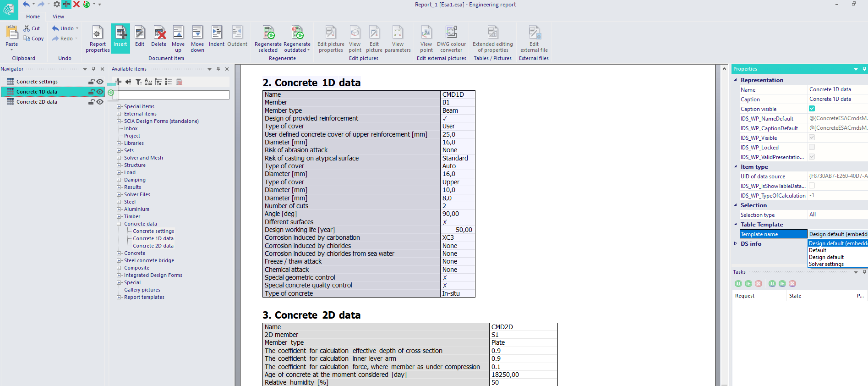Click the gear settings icon in quick access toolbar
Image resolution: width=868 pixels, height=386 pixels.
tap(56, 4)
